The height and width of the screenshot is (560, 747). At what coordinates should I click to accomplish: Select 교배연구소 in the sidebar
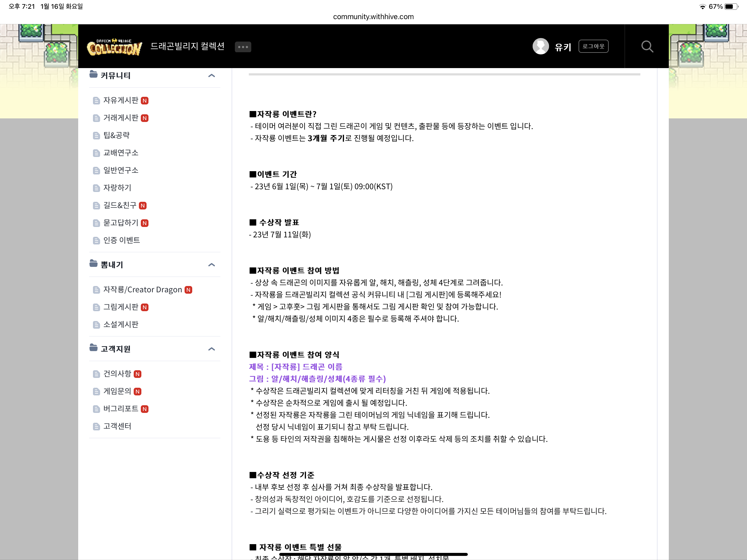(x=121, y=153)
